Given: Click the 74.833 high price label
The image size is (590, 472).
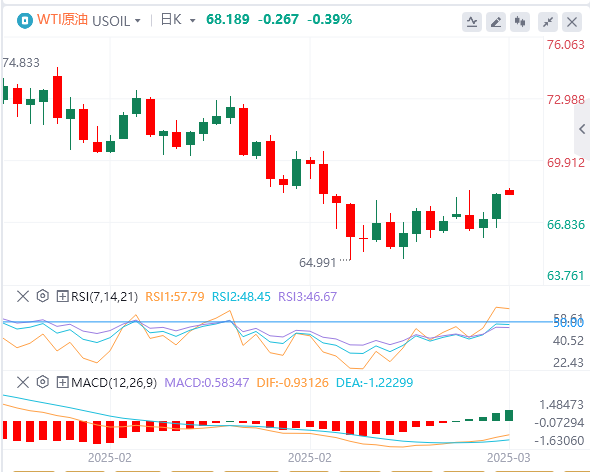Looking at the screenshot, I should coord(21,62).
